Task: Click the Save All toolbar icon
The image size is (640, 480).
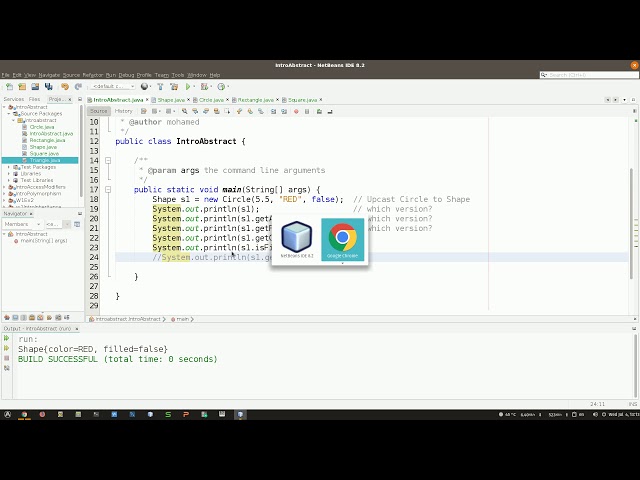Action: point(49,87)
